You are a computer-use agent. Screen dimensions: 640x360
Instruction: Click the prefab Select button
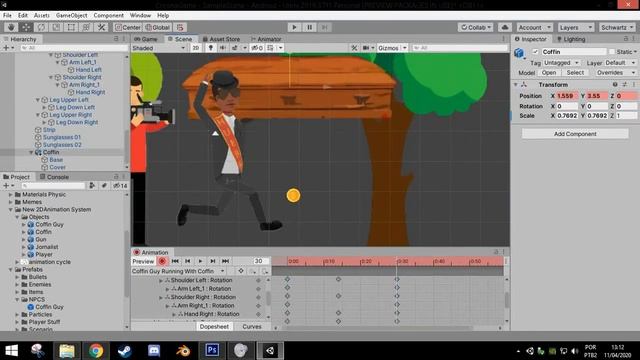[575, 73]
